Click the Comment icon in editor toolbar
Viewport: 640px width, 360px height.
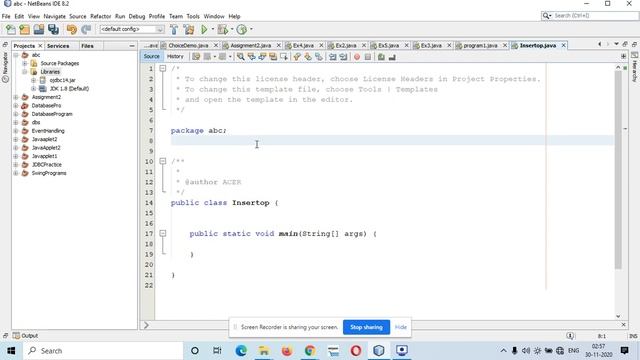(x=381, y=57)
